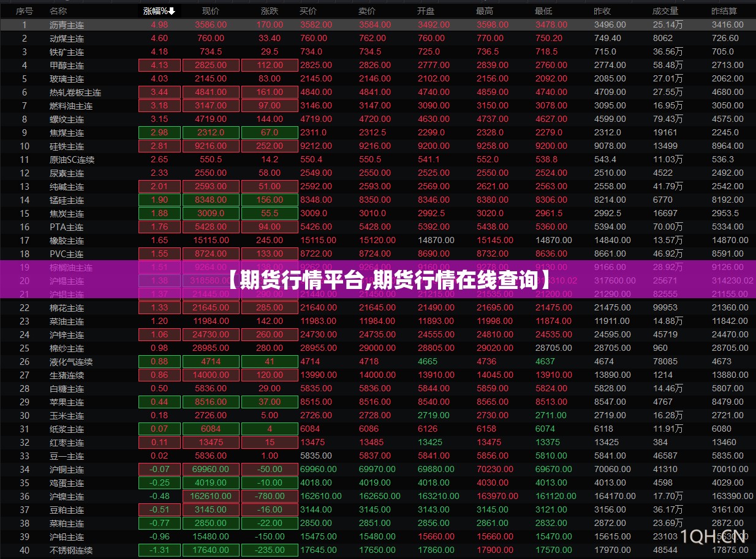Click the 14870.00 settlement of 橡胶主连
This screenshot has width=756, height=559.
pos(730,241)
